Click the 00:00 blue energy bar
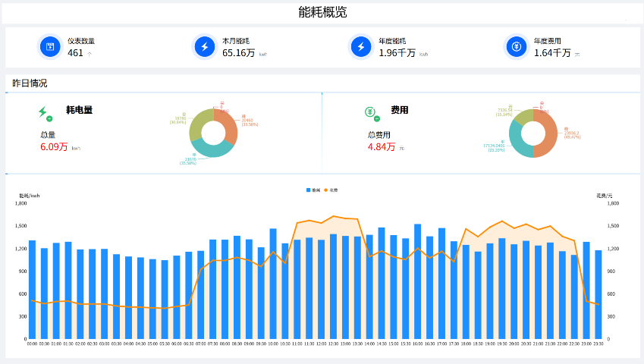 point(32,290)
